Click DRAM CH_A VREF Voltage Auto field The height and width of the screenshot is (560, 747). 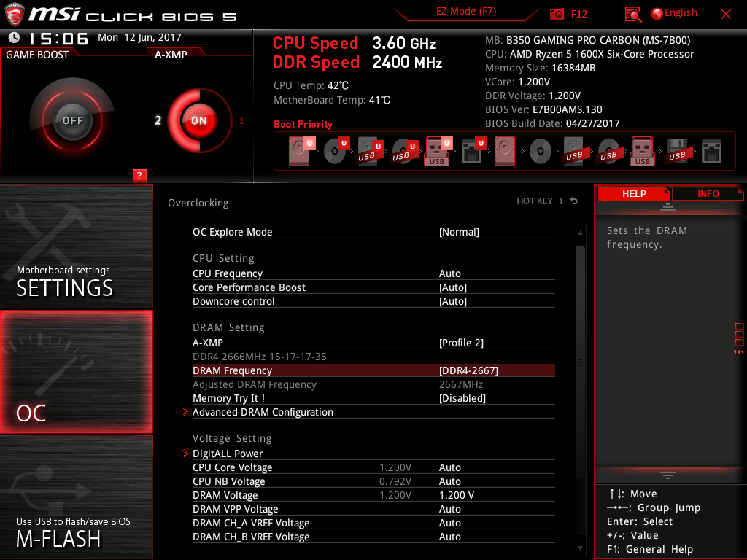pos(449,522)
